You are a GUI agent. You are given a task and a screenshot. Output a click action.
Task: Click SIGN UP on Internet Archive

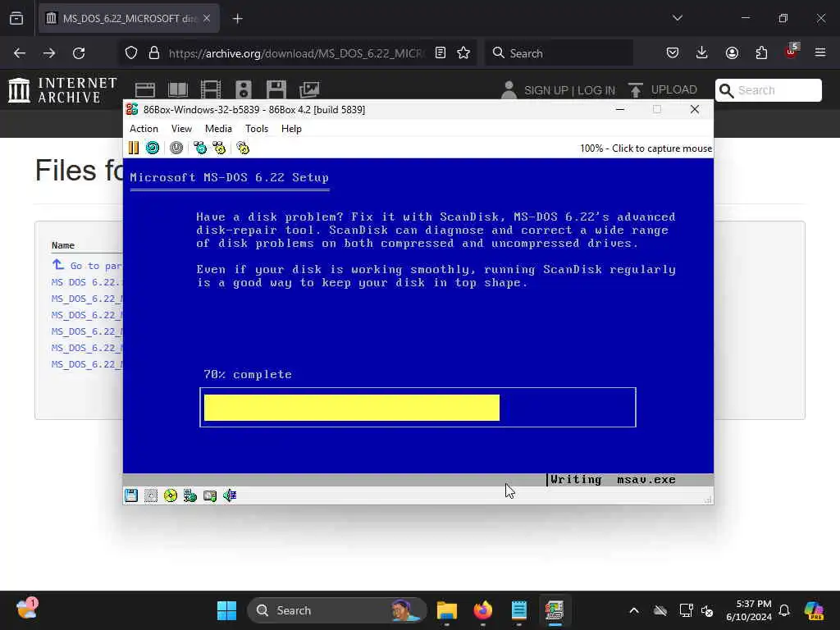[x=546, y=90]
